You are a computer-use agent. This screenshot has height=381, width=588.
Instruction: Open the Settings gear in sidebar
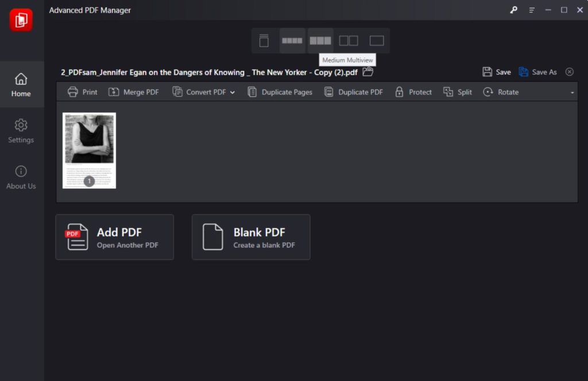[21, 131]
